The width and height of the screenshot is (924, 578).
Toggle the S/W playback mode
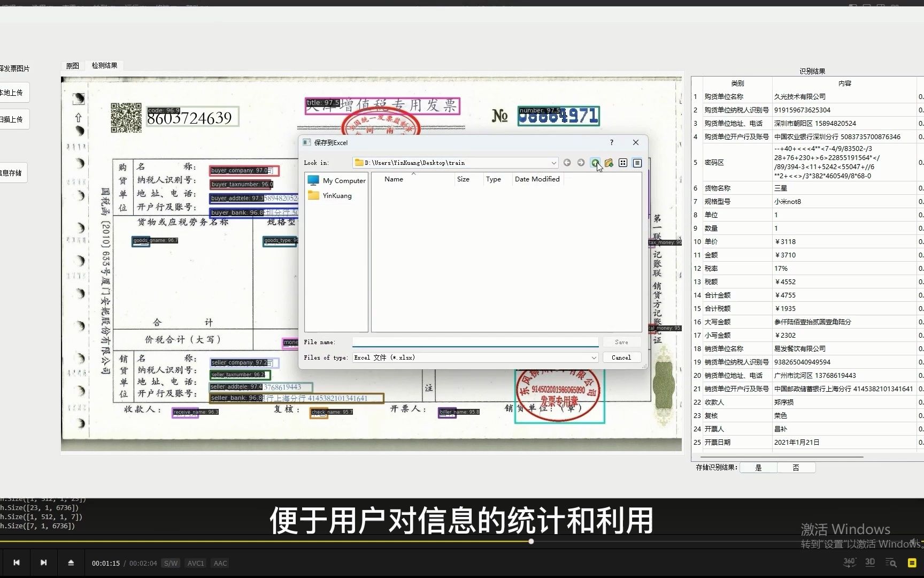click(171, 563)
